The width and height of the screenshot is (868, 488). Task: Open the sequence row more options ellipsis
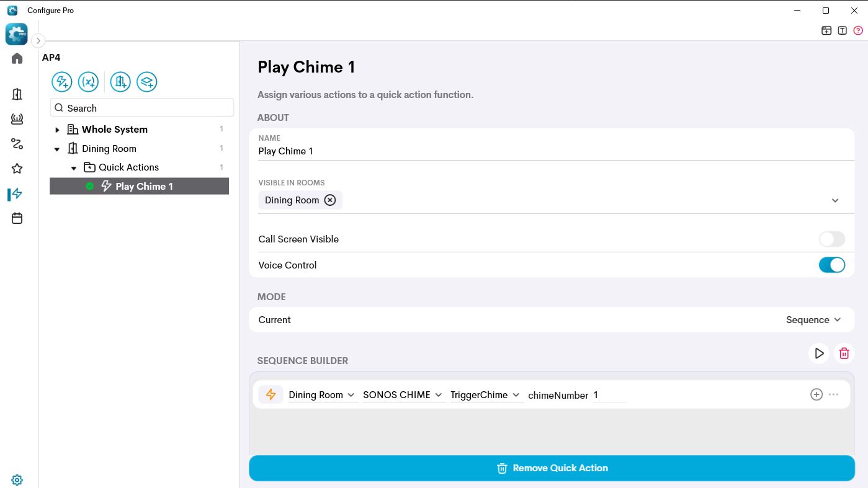coord(833,394)
